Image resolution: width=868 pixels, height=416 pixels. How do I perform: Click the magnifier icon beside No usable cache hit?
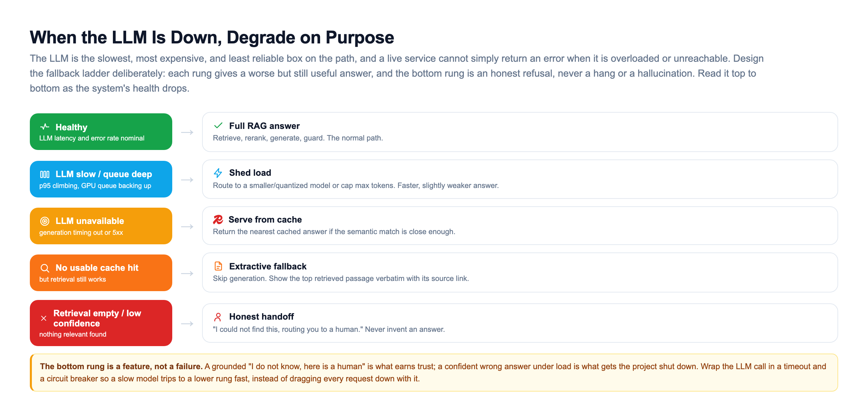click(x=45, y=268)
